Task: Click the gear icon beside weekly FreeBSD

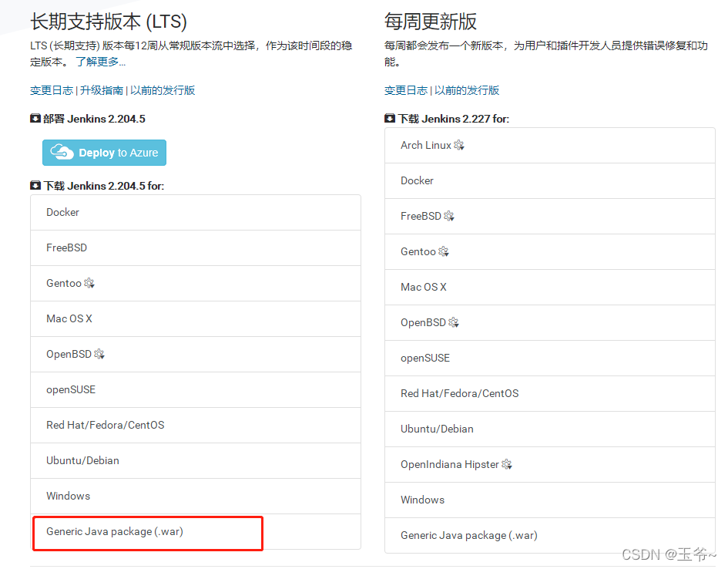Action: point(449,217)
